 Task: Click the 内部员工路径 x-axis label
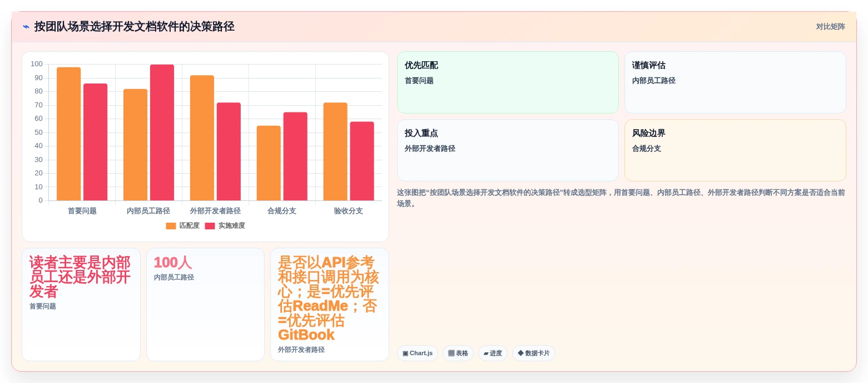[148, 211]
